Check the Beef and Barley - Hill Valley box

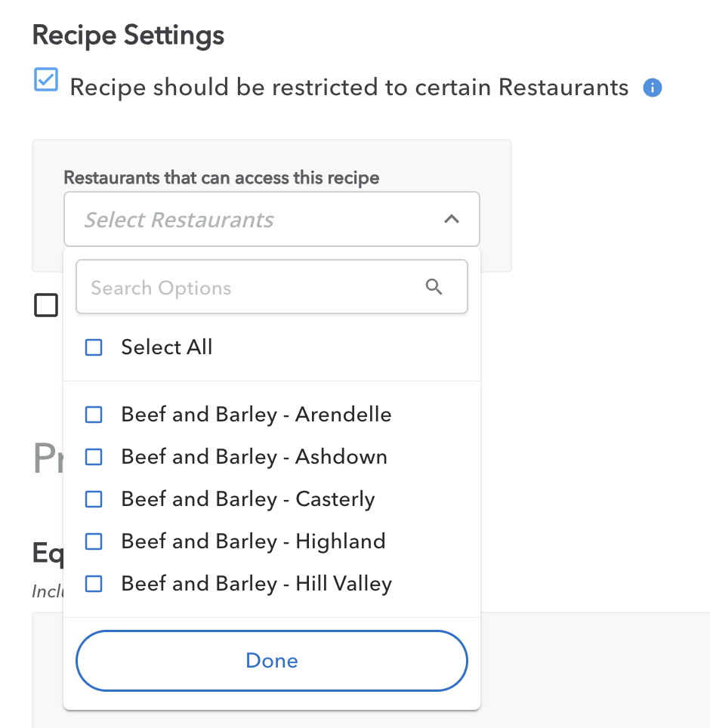(x=94, y=584)
